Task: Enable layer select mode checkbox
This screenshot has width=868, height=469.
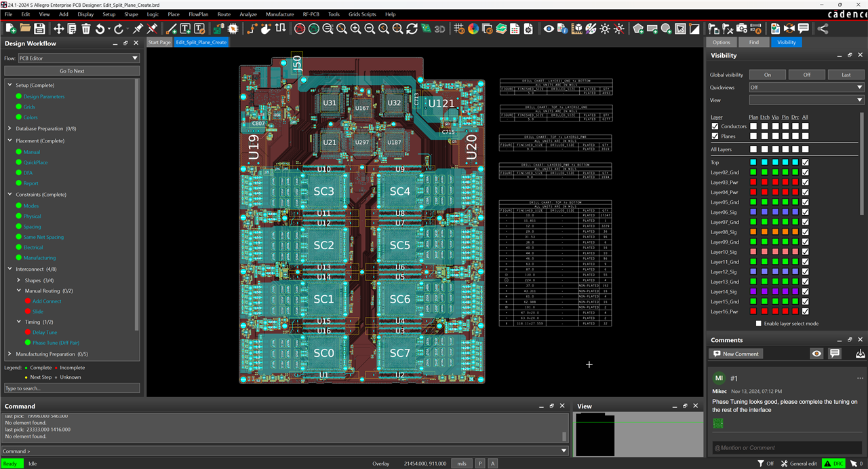Action: [758, 324]
